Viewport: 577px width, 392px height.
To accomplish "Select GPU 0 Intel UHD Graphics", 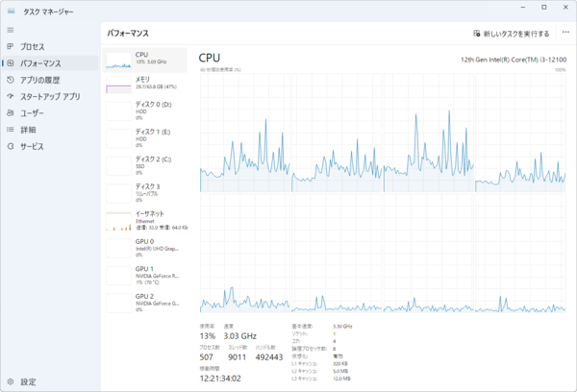I will point(145,248).
